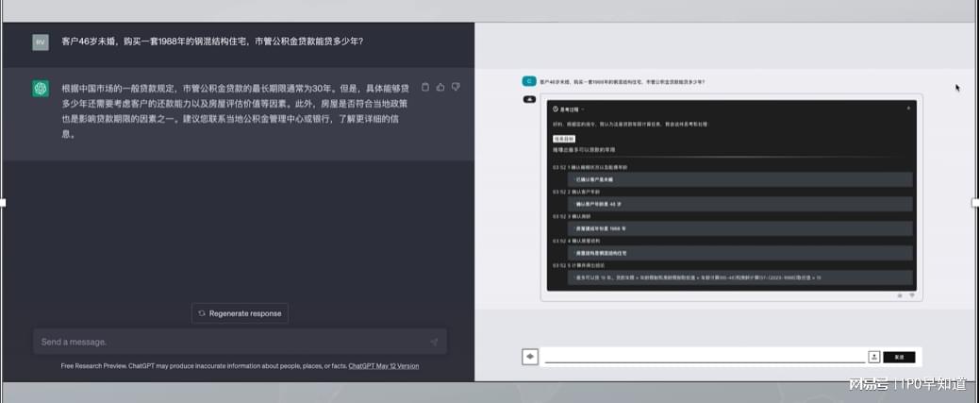Image resolution: width=980 pixels, height=403 pixels.
Task: Click step 5 final calculation result row
Action: click(x=740, y=277)
